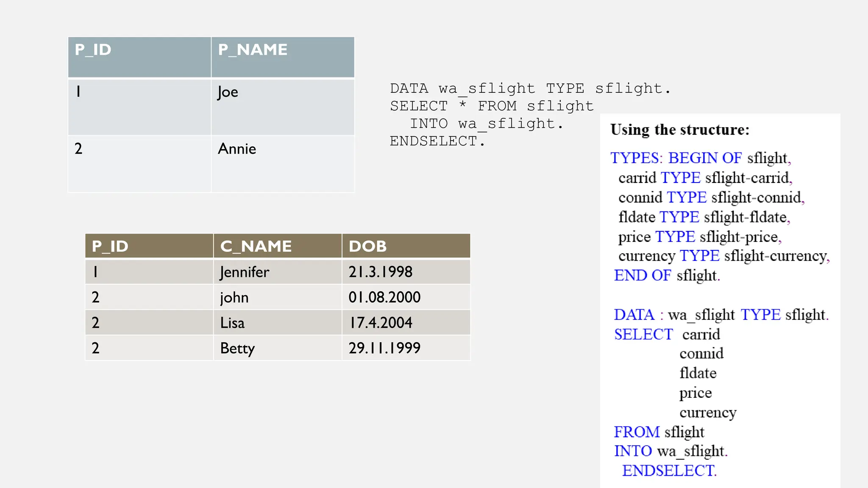Click the C_NAME column header
The width and height of the screenshot is (868, 488).
pyautogui.click(x=278, y=246)
